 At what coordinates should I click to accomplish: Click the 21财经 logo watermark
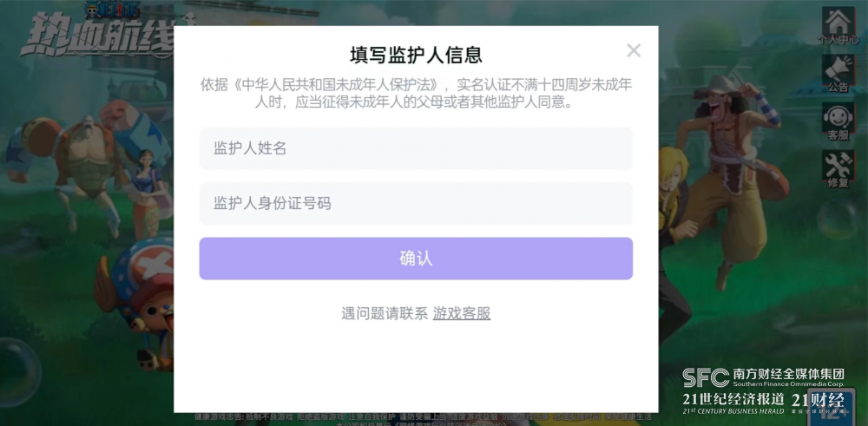(818, 403)
